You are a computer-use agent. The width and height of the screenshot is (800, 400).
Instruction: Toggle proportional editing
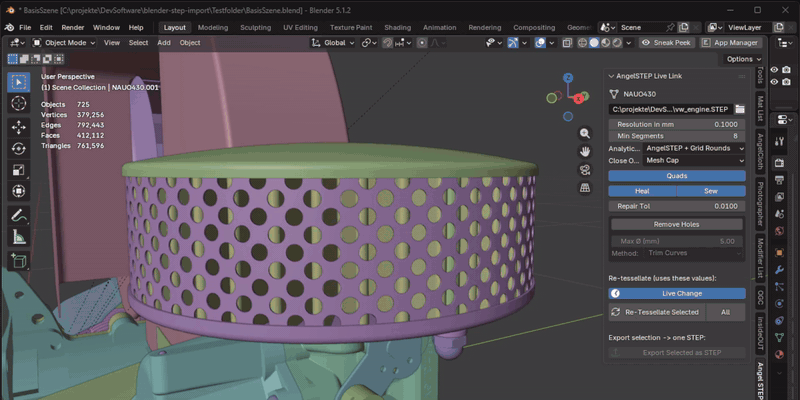click(422, 43)
